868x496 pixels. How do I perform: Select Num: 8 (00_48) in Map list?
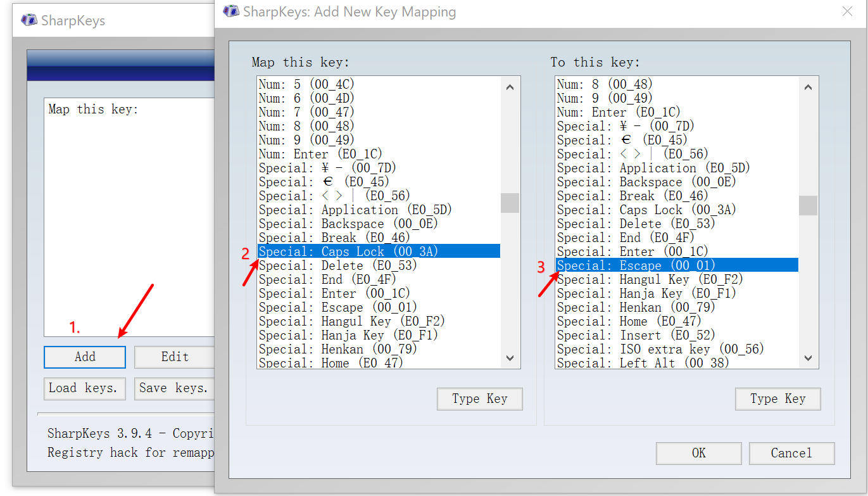pos(379,126)
